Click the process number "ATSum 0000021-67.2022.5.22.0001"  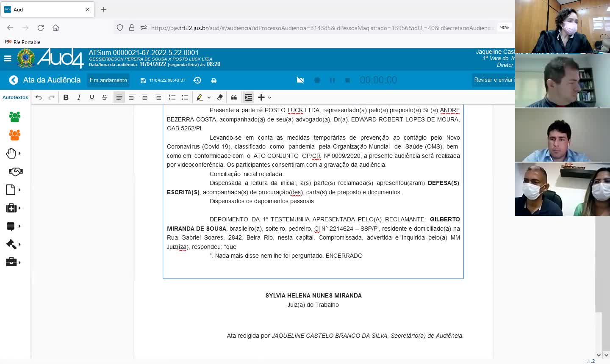pyautogui.click(x=144, y=52)
